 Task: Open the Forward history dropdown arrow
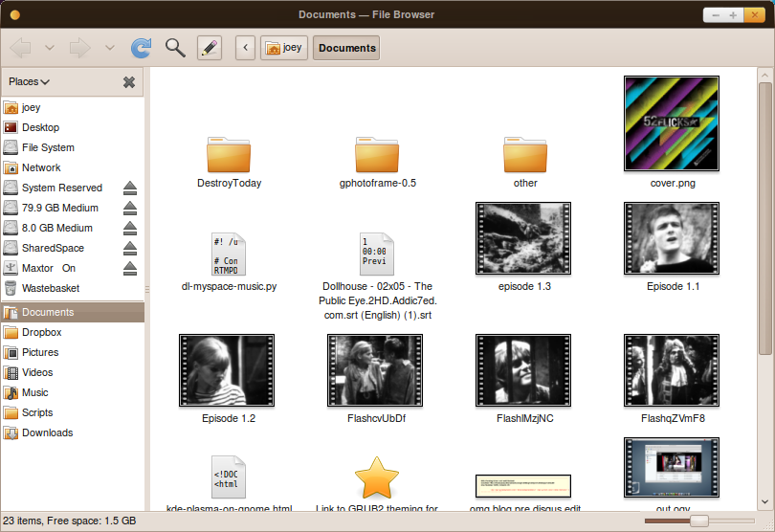pos(110,48)
